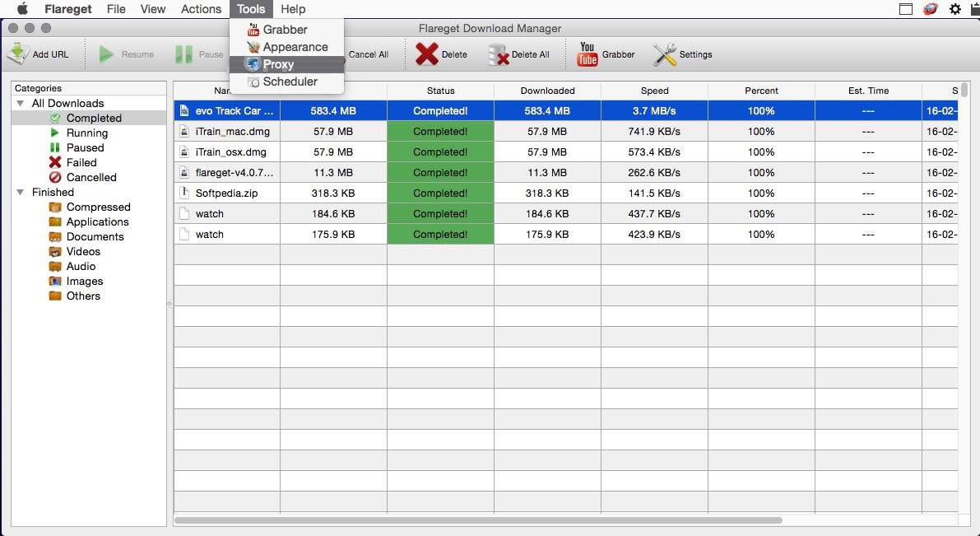Open the File menu
Screen dimensions: 980x536
click(116, 9)
